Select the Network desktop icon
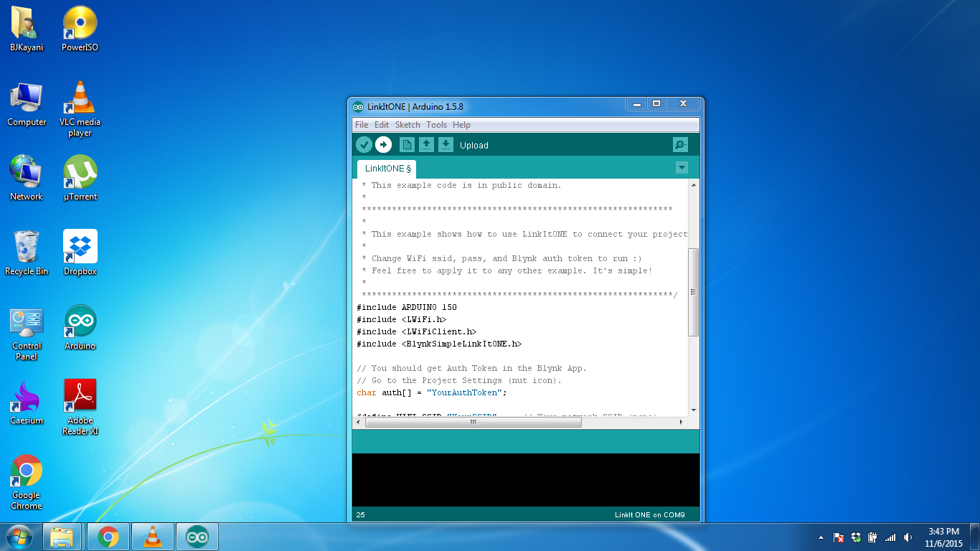980x551 pixels. tap(27, 178)
